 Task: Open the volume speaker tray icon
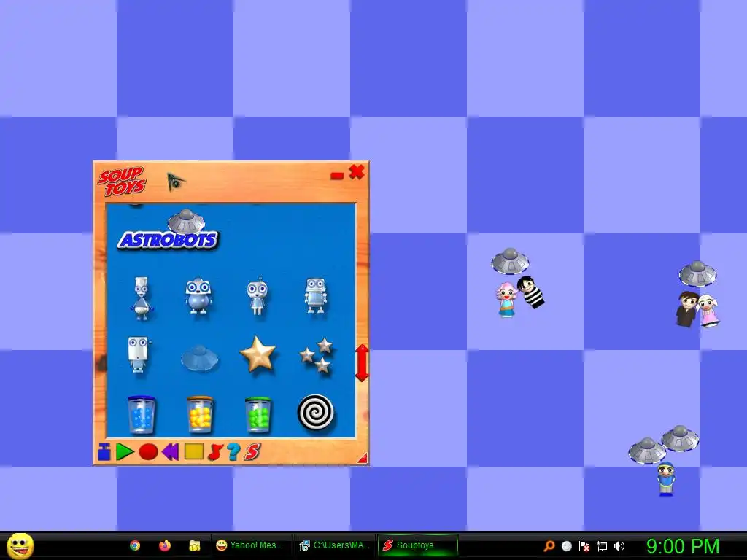pos(619,545)
